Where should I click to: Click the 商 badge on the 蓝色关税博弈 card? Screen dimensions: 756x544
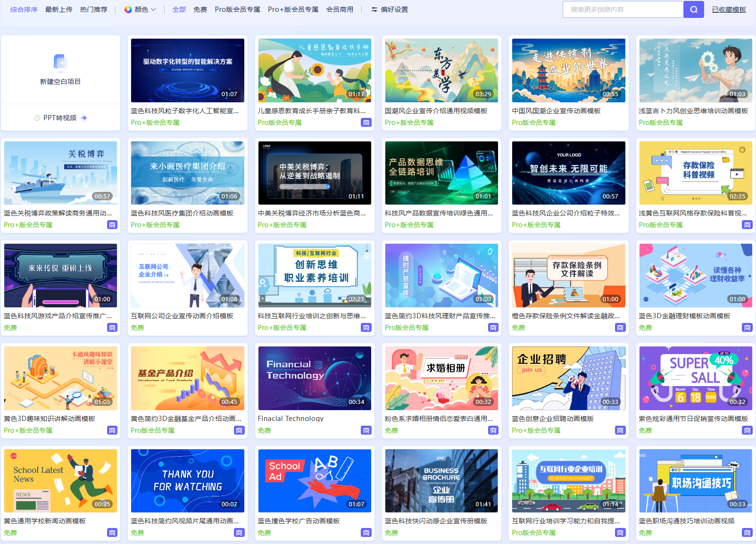[112, 225]
